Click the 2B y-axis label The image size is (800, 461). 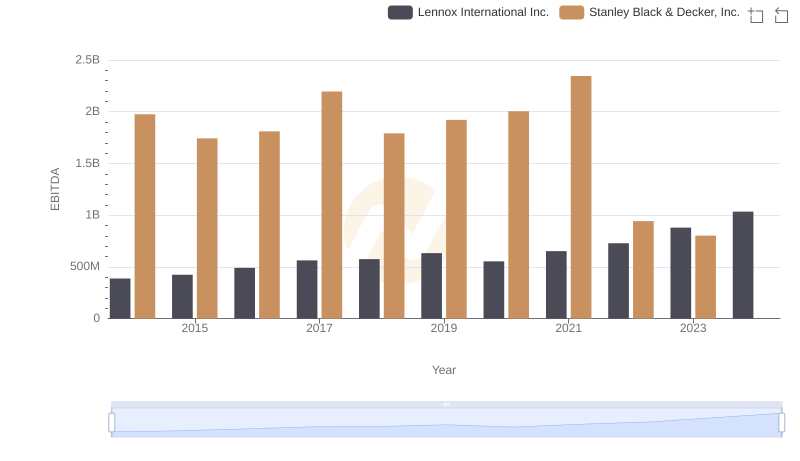point(93,111)
